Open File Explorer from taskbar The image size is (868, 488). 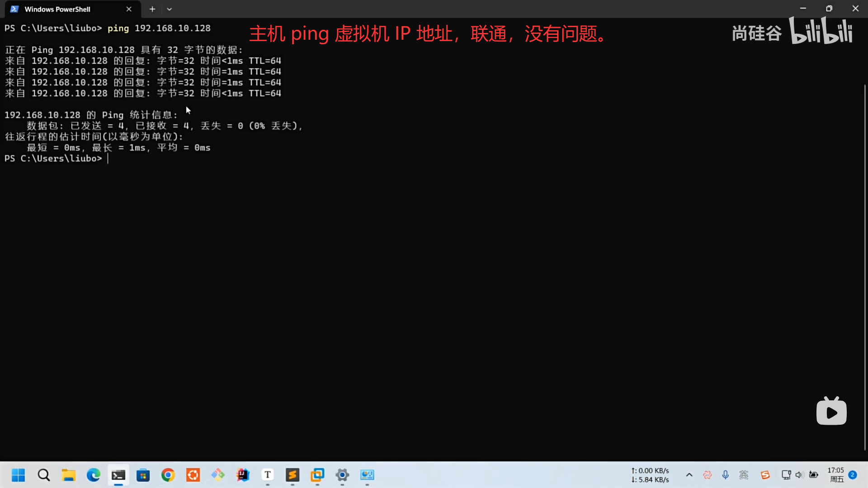point(69,475)
